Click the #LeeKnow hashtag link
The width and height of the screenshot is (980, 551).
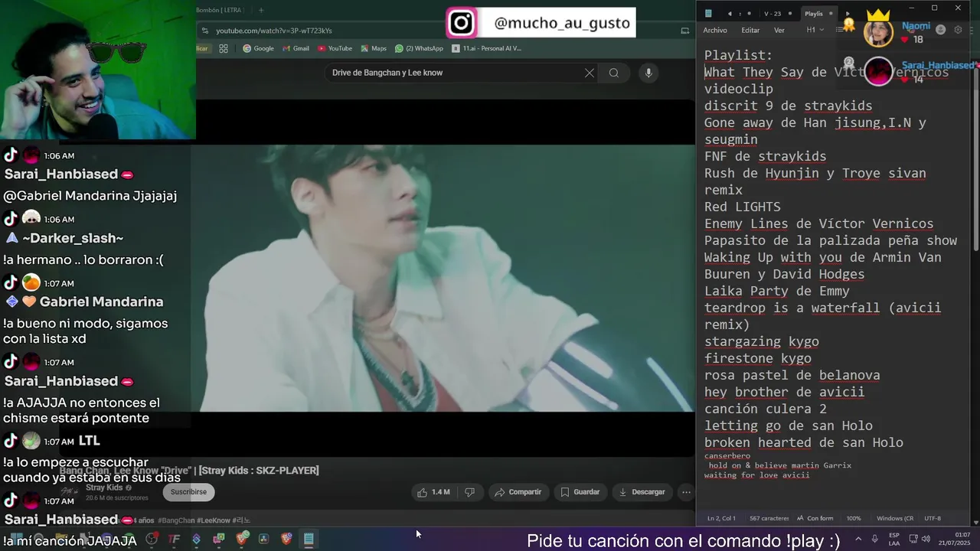[x=214, y=520]
